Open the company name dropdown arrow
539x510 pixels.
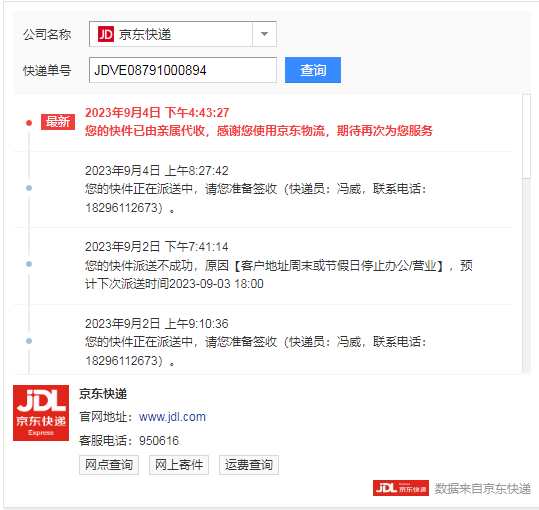[264, 34]
